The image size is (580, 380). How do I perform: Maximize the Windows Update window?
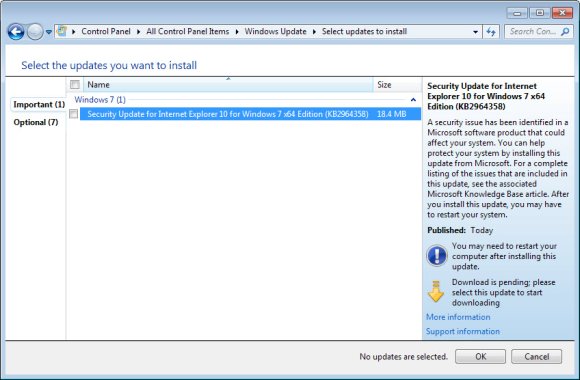click(540, 13)
